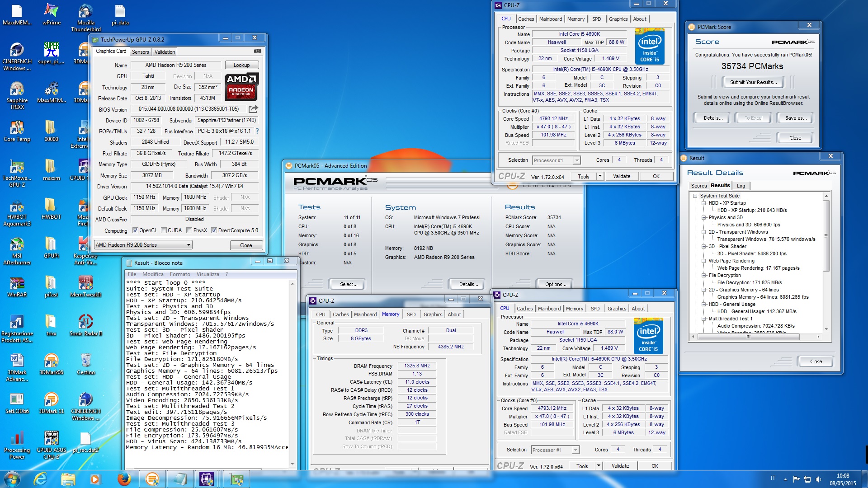Open WinRAR desktop shortcut
Viewport: 868px width, 488px height.
point(17,287)
